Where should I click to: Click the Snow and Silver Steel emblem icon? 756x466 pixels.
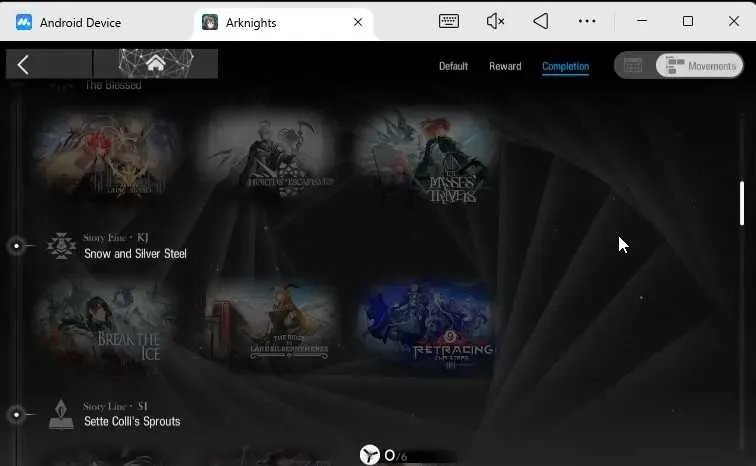[62, 246]
